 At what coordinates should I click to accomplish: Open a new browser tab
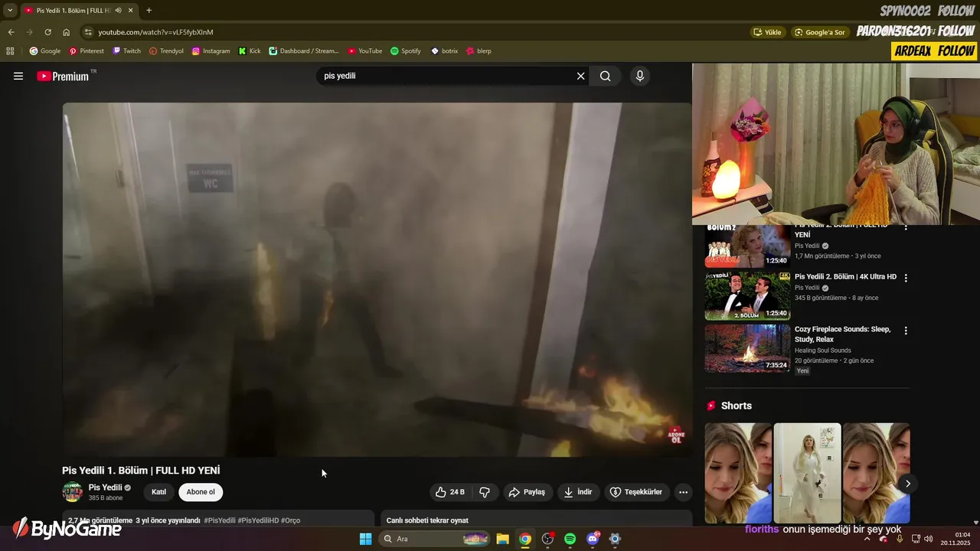point(149,11)
